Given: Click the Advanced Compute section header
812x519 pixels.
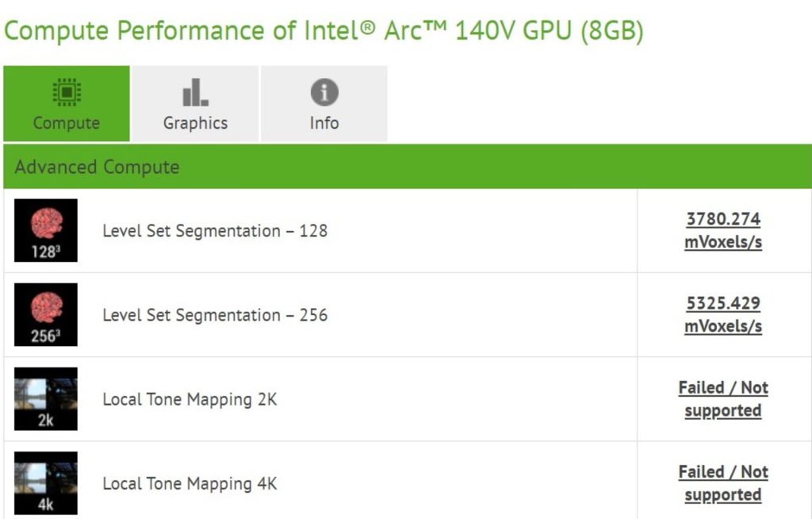Looking at the screenshot, I should point(97,167).
